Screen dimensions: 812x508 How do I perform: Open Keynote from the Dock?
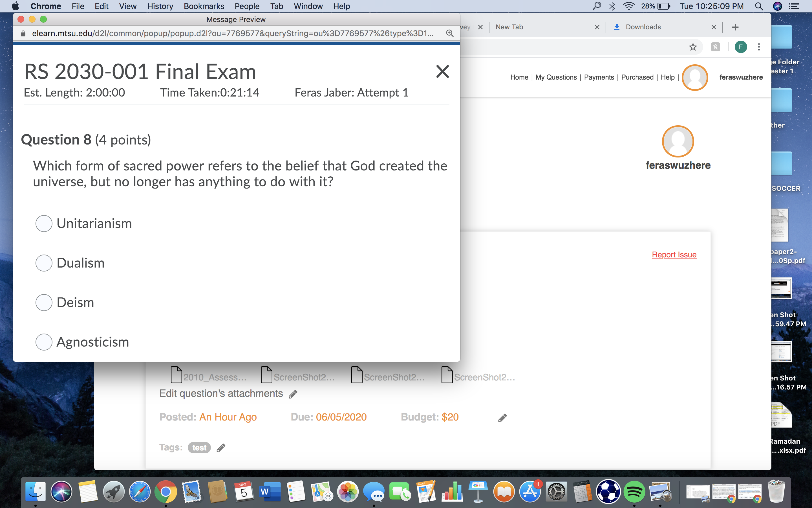coord(478,492)
